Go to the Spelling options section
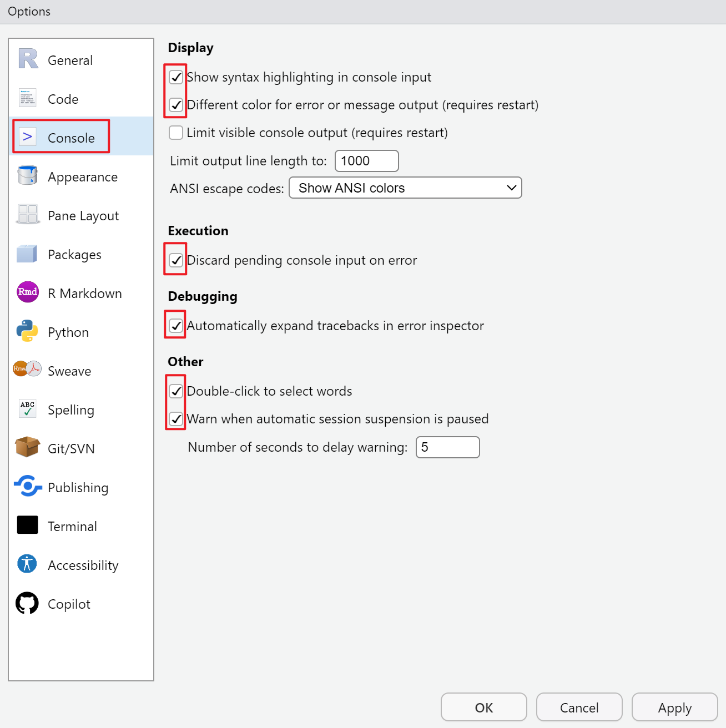 [70, 410]
